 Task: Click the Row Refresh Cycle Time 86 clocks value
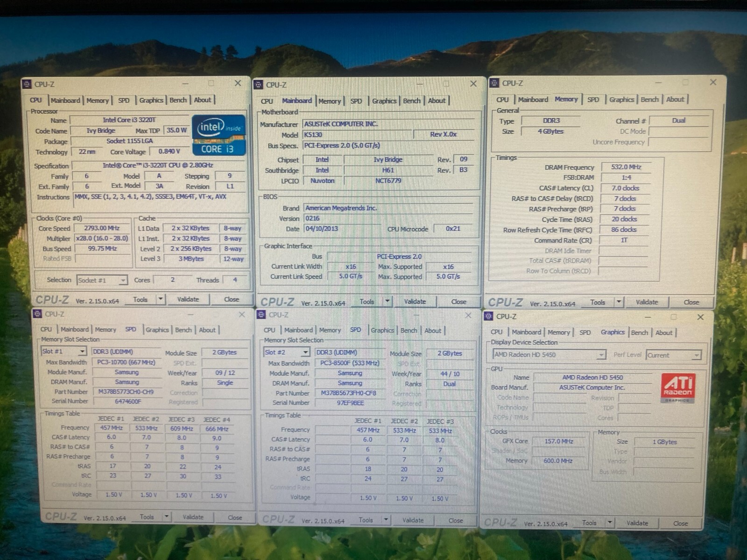point(624,230)
